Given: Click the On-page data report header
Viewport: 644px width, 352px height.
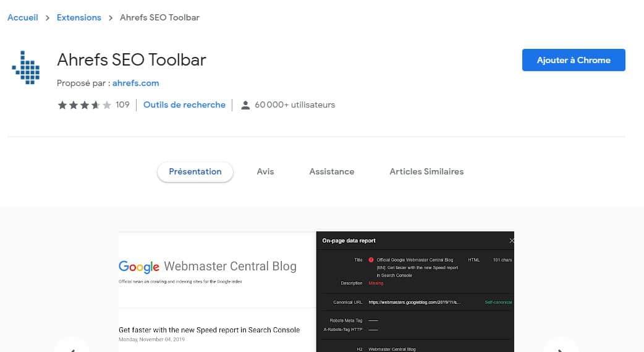Looking at the screenshot, I should click(x=349, y=241).
